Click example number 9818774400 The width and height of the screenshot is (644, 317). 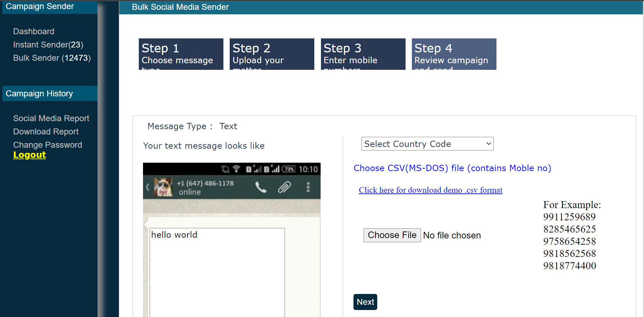pyautogui.click(x=570, y=266)
